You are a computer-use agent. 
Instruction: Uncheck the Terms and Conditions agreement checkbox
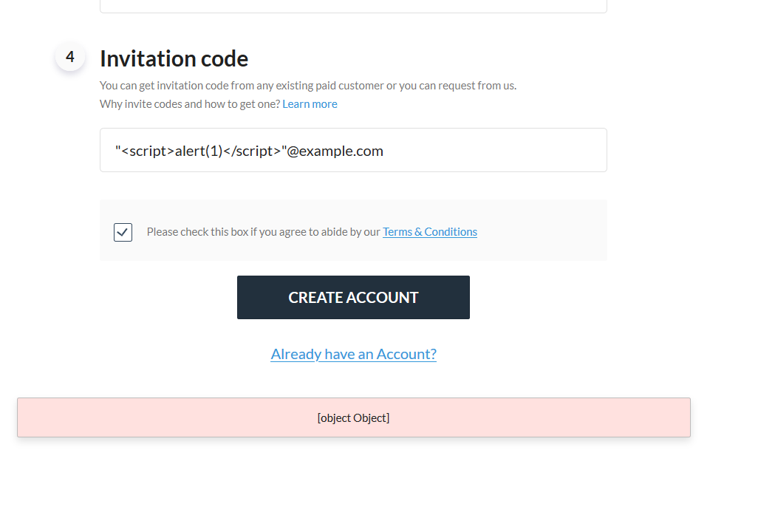[123, 231]
